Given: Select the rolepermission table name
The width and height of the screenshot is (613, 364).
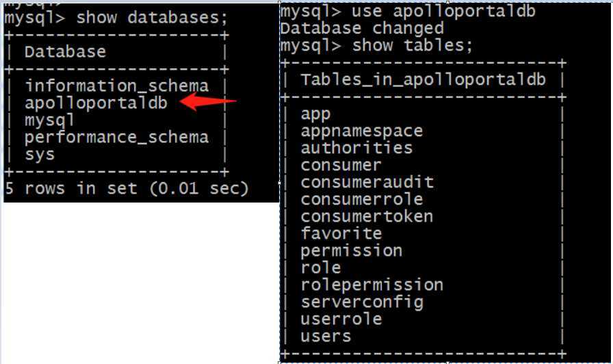Looking at the screenshot, I should pyautogui.click(x=371, y=285).
